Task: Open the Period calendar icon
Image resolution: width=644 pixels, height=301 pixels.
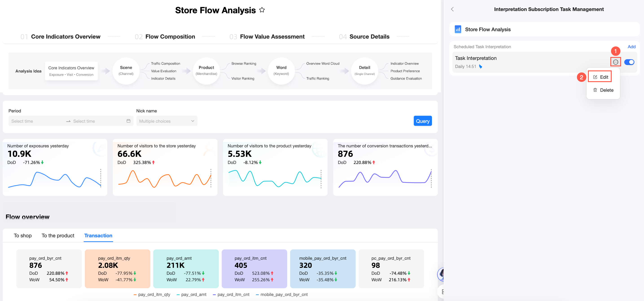Action: pos(129,121)
